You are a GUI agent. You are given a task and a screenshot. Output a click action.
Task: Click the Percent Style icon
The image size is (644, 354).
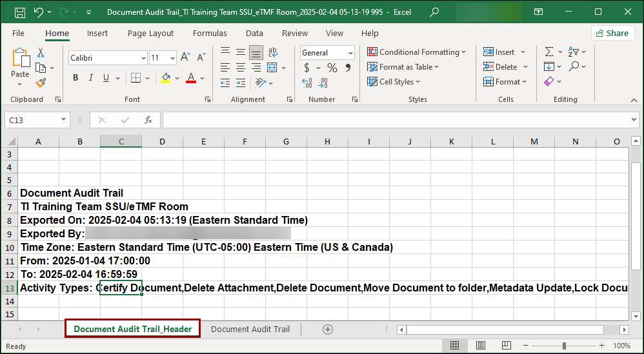tap(332, 68)
